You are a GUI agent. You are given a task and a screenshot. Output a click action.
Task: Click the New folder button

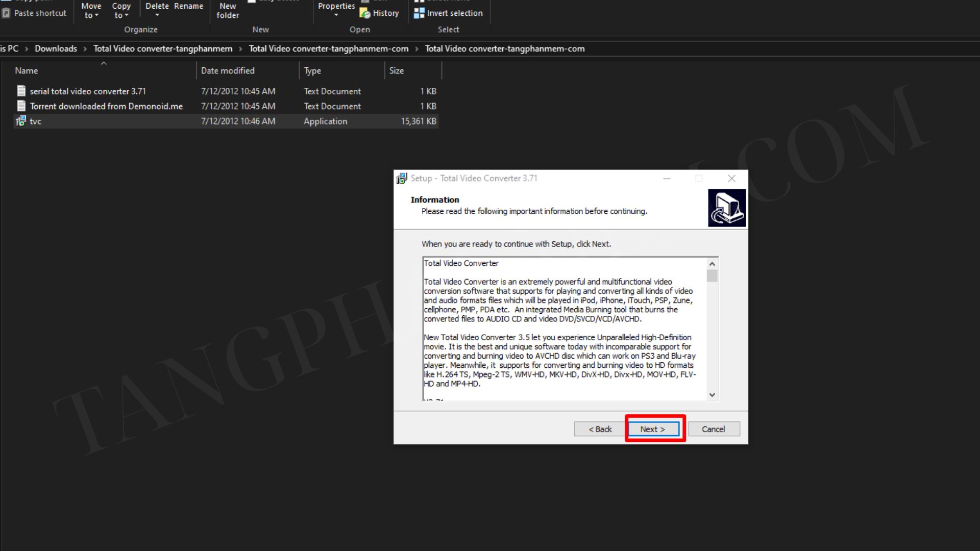[228, 11]
